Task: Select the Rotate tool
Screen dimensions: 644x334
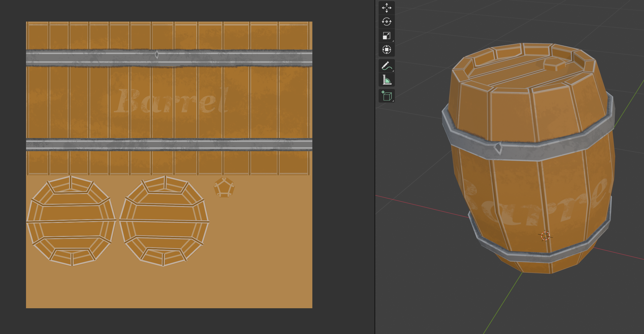Action: tap(386, 22)
